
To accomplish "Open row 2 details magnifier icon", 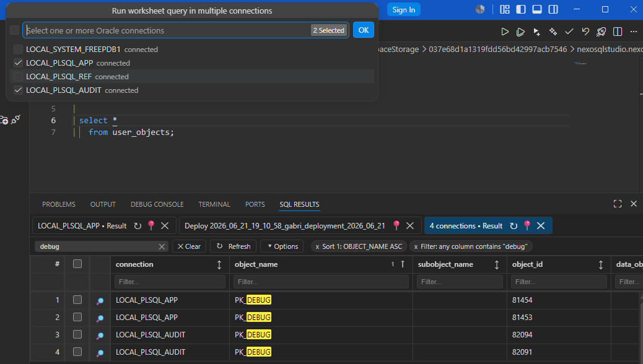I will point(100,318).
